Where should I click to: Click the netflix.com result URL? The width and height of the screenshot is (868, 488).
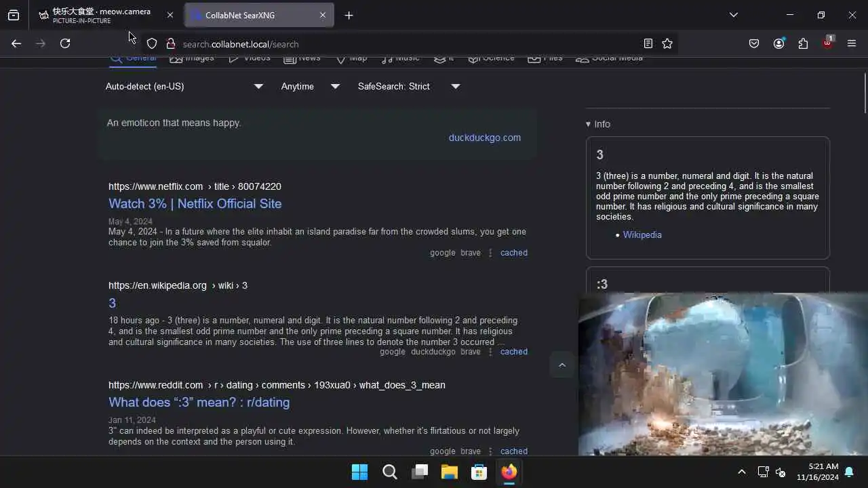[195, 186]
